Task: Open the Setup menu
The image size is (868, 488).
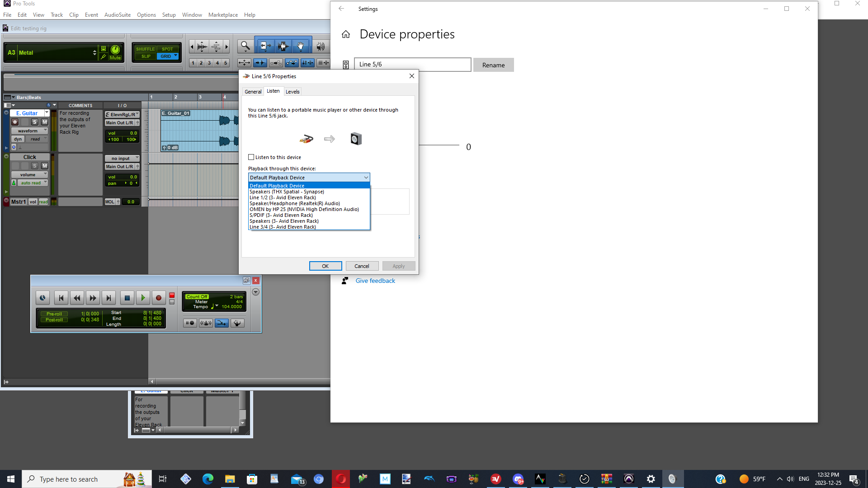Action: (x=169, y=15)
